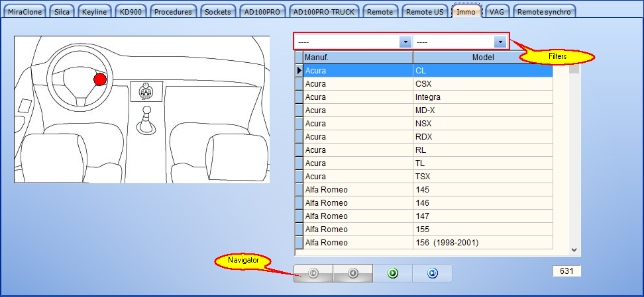The image size is (644, 297).
Task: Sort by Model column header
Action: [483, 58]
